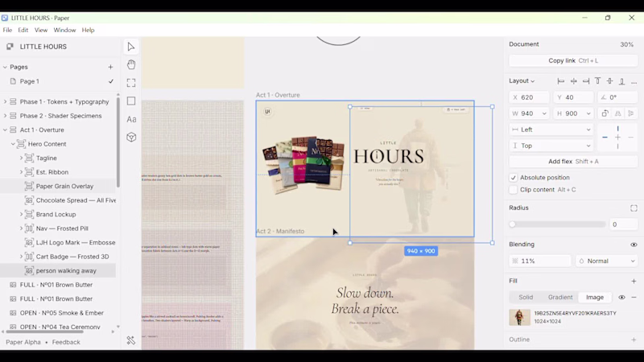
Task: Click the 3D cube component tool
Action: [x=131, y=137]
